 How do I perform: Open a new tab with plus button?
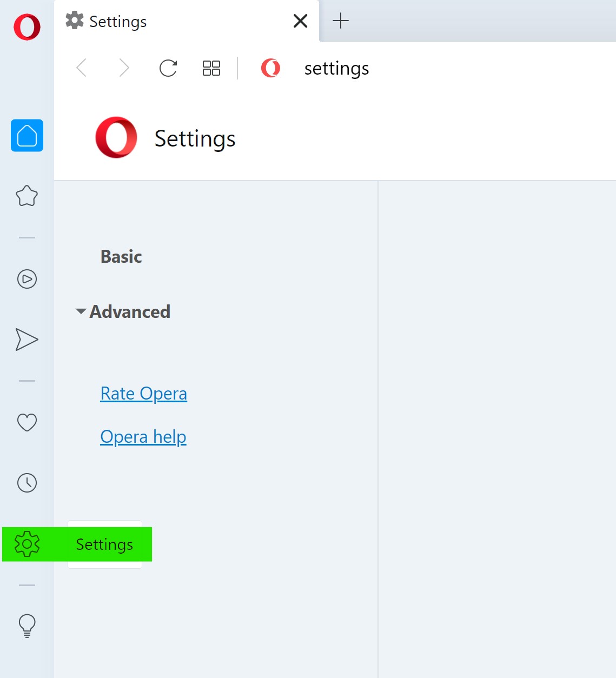(x=341, y=21)
